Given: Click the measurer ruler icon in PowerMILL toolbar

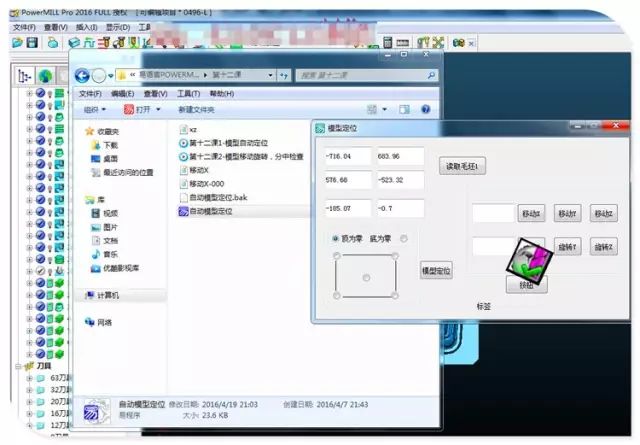Looking at the screenshot, I should 402,43.
